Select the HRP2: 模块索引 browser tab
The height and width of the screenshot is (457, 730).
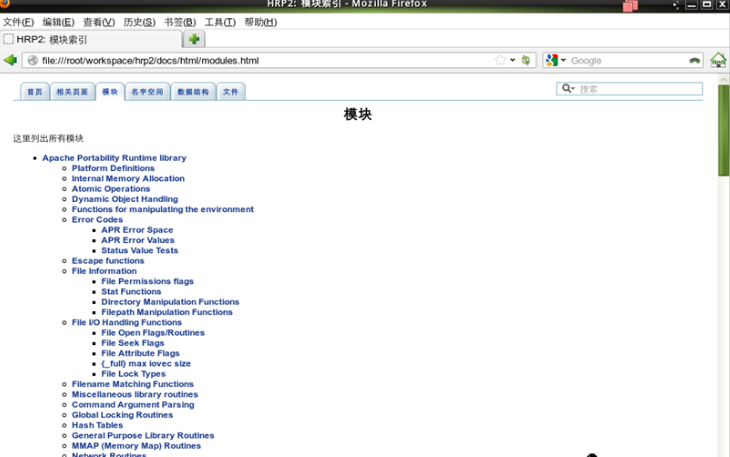[x=91, y=39]
